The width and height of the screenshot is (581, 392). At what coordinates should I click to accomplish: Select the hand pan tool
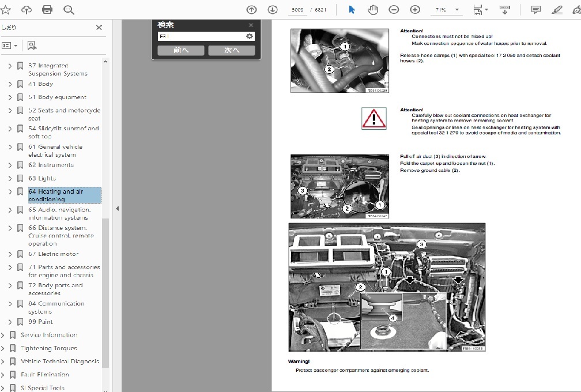point(372,10)
